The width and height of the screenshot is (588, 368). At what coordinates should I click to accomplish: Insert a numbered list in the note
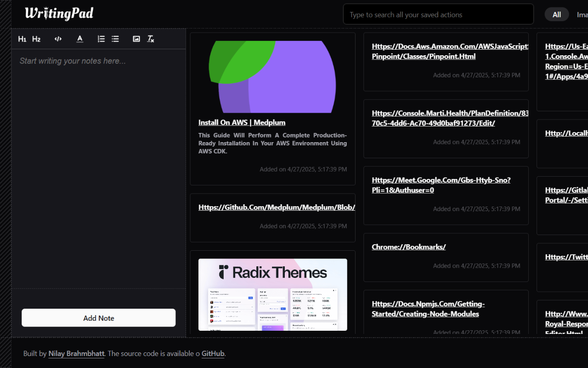102,39
